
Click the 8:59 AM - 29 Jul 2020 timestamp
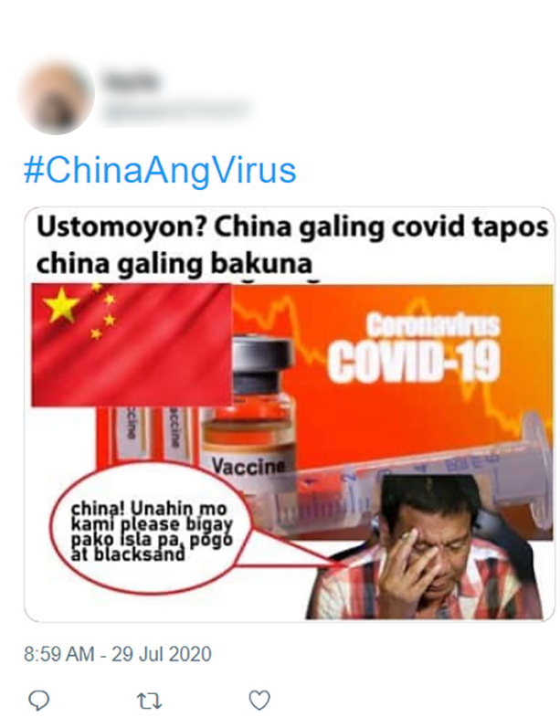[x=118, y=654]
